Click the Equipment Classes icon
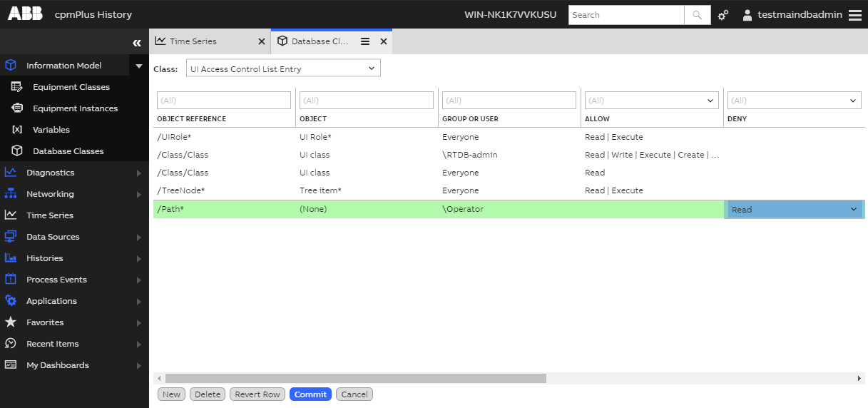Image resolution: width=868 pixels, height=408 pixels. [x=17, y=87]
